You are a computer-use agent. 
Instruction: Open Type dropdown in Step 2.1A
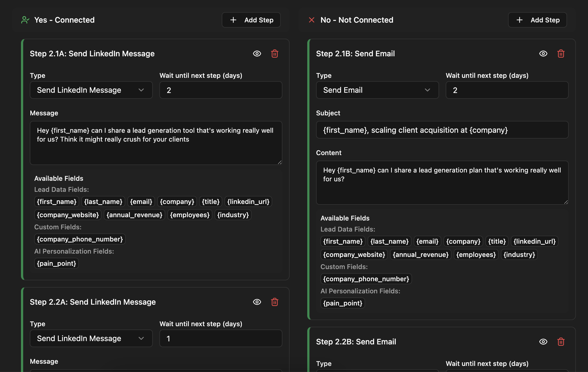91,90
